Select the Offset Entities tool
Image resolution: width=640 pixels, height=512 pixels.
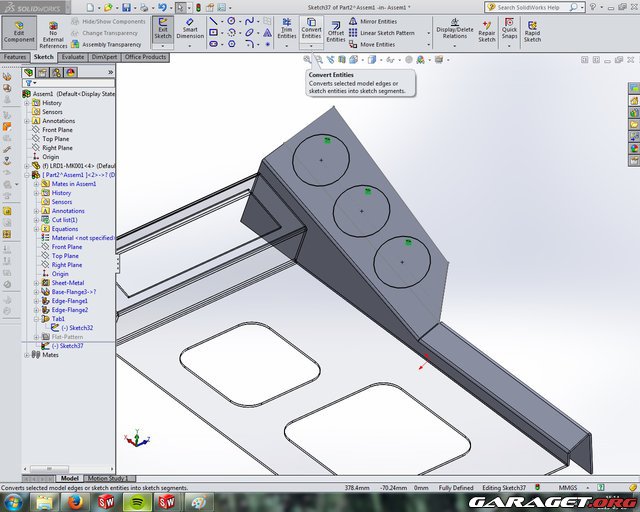[x=335, y=30]
